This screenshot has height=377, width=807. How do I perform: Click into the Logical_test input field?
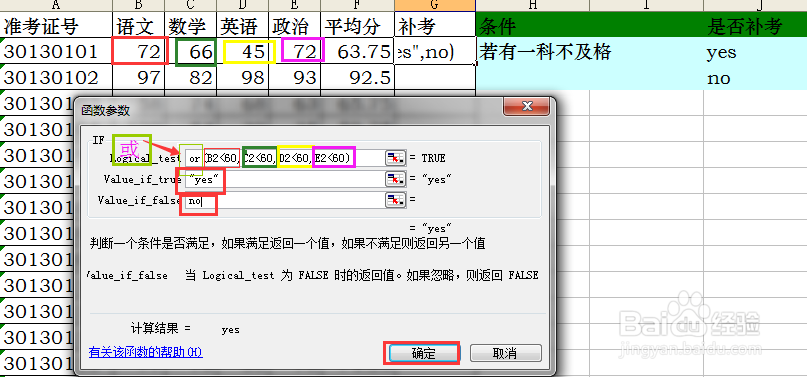click(284, 158)
